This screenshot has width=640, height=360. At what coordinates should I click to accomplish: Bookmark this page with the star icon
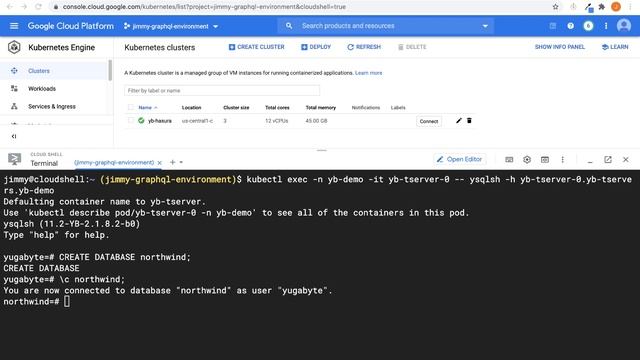coord(555,7)
